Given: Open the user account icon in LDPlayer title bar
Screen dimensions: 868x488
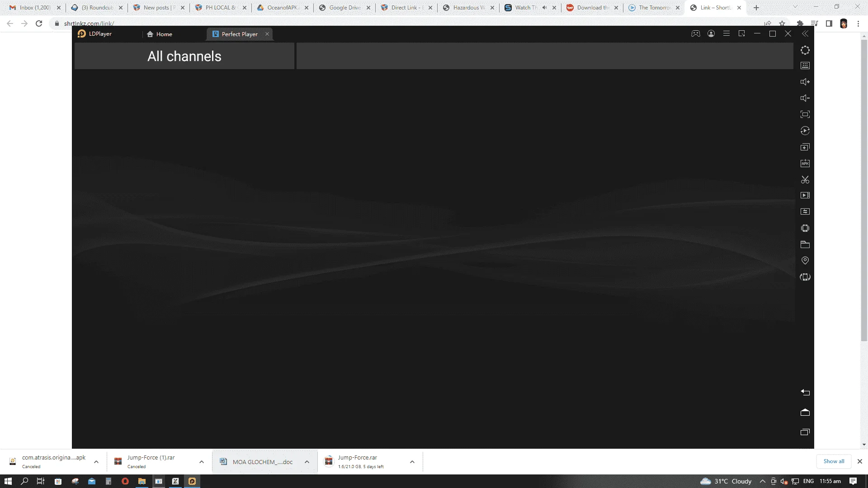Looking at the screenshot, I should tap(711, 33).
